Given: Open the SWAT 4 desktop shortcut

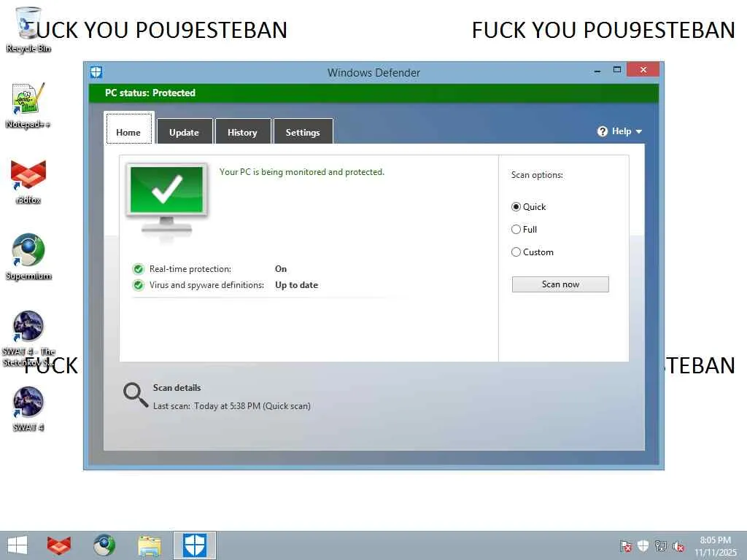Looking at the screenshot, I should point(28,409).
